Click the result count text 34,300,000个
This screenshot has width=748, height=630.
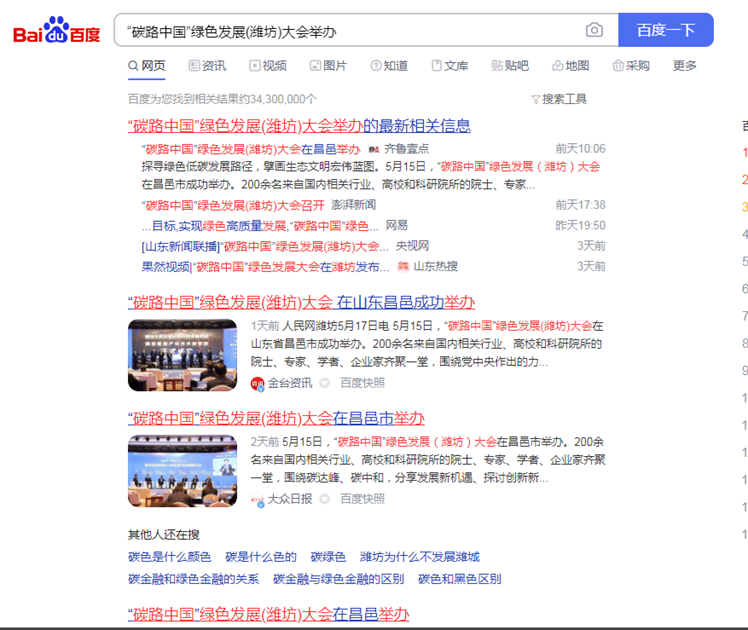click(283, 99)
